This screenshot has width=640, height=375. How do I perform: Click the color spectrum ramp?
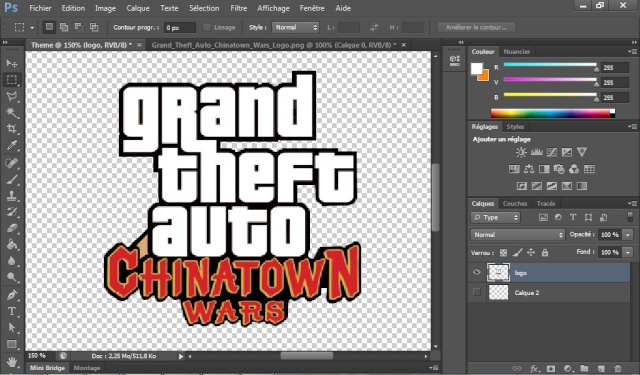pyautogui.click(x=553, y=113)
